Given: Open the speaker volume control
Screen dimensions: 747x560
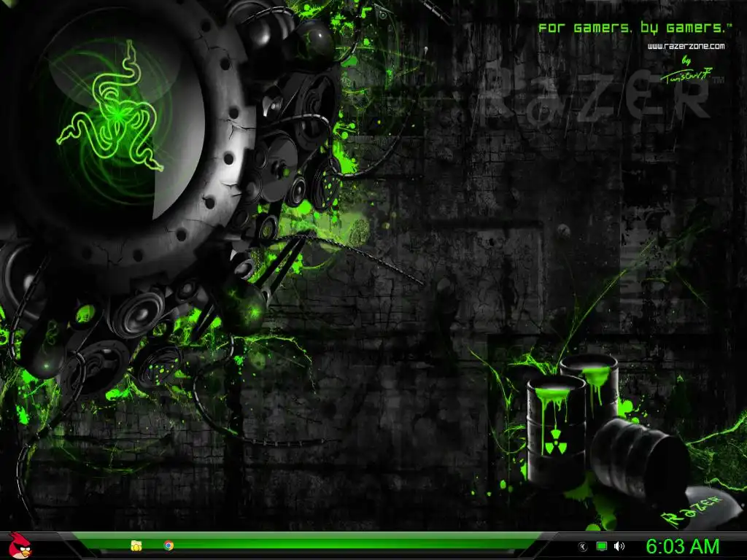Looking at the screenshot, I should 619,546.
